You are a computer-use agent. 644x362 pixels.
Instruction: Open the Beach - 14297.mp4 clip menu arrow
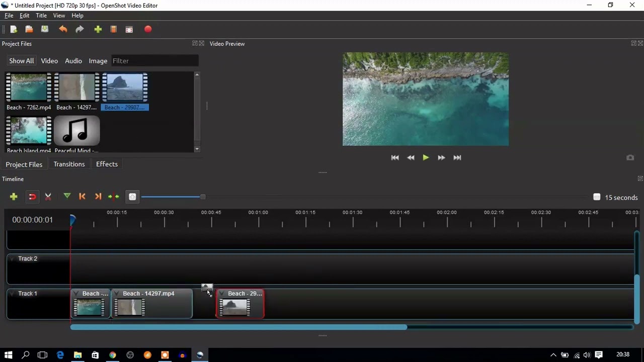[117, 294]
